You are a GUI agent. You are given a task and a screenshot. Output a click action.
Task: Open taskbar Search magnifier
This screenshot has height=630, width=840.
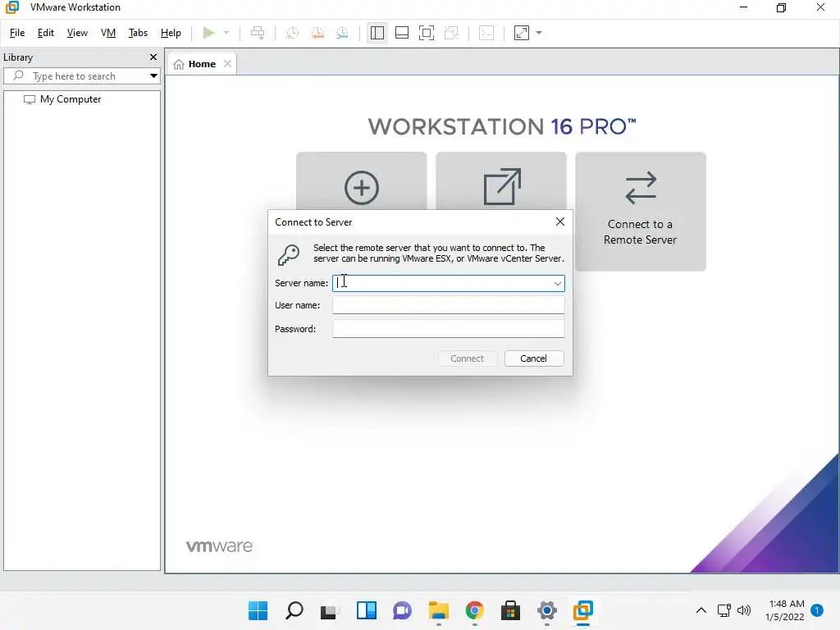tap(294, 610)
